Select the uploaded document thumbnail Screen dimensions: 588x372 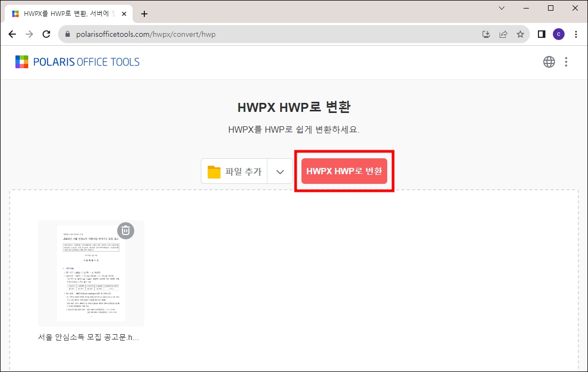91,273
